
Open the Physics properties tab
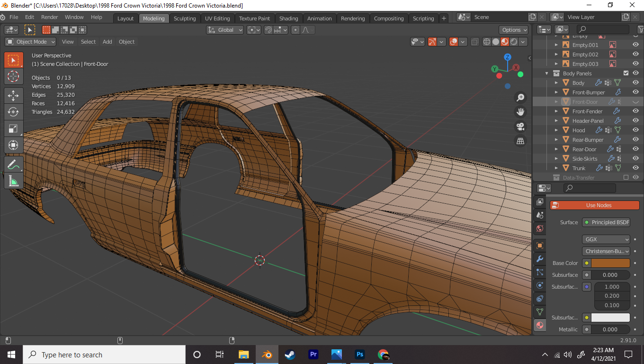[x=539, y=285]
